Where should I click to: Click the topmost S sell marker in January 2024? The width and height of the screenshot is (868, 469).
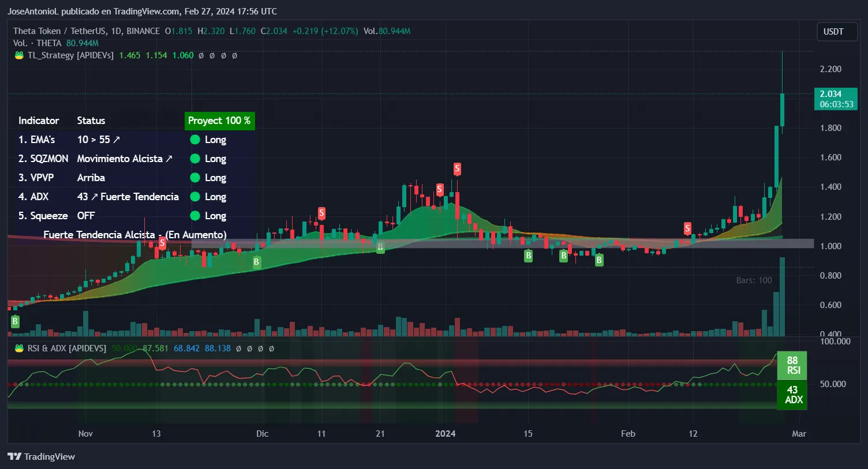click(457, 168)
